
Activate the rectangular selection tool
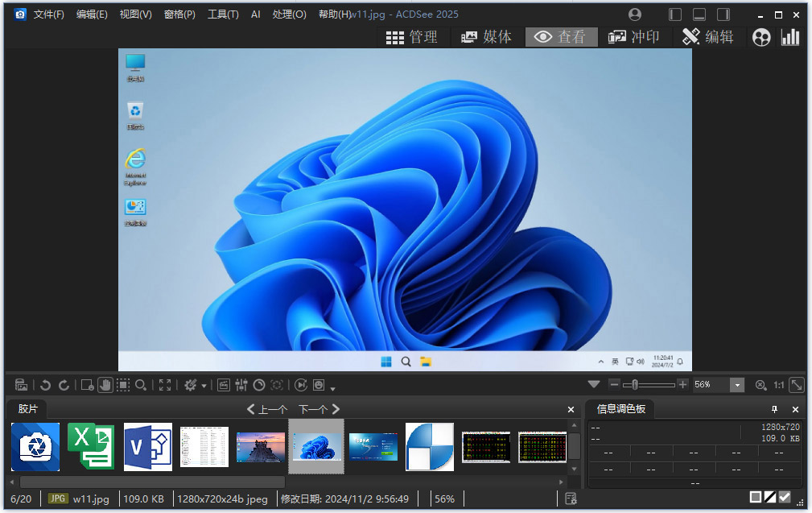123,385
